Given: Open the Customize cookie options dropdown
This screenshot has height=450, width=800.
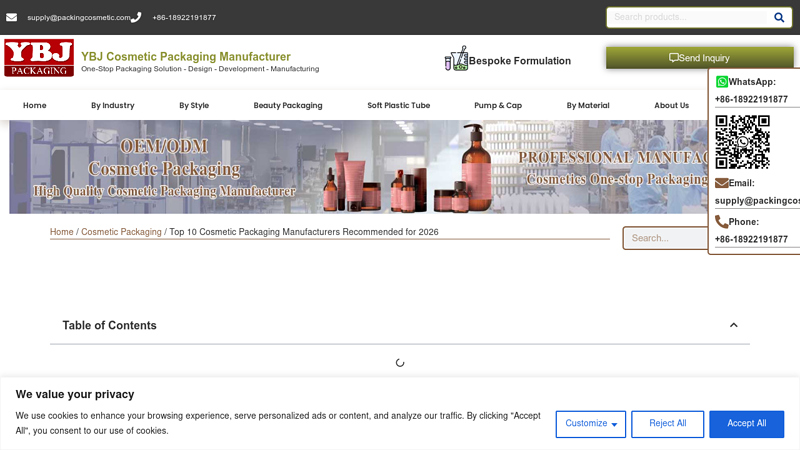Looking at the screenshot, I should coord(590,424).
